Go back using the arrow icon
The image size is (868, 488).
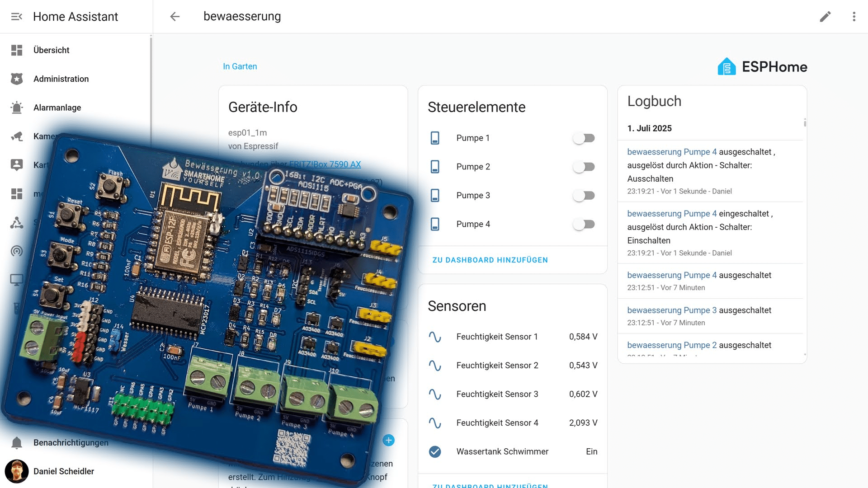tap(175, 17)
